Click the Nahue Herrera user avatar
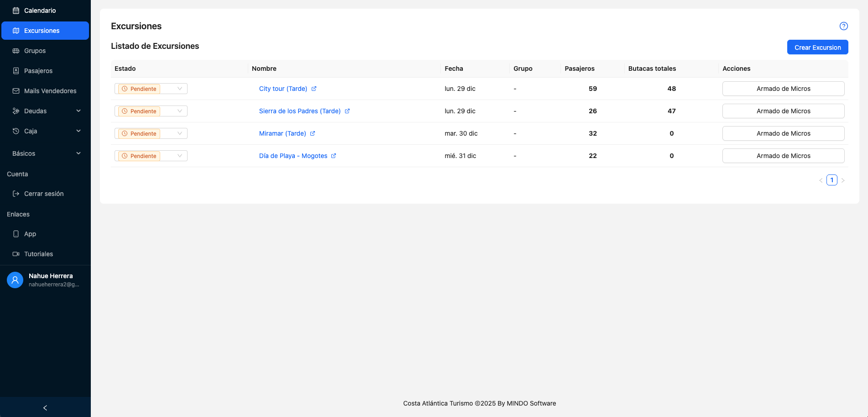The width and height of the screenshot is (868, 417). (15, 280)
